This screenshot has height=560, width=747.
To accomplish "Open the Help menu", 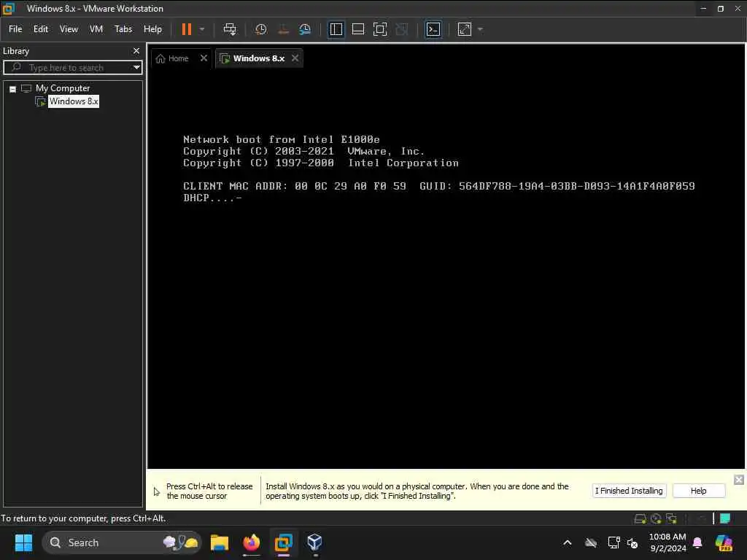I will click(x=152, y=29).
